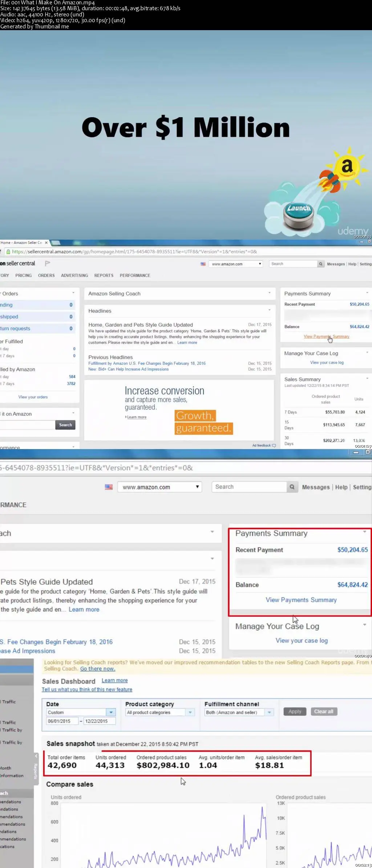Image resolution: width=372 pixels, height=868 pixels.
Task: Click the speech bubble icon beside Ad feedback
Action: [x=274, y=445]
